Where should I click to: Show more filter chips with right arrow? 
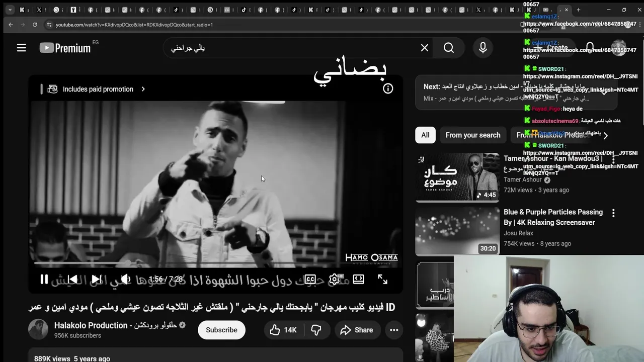click(x=605, y=135)
